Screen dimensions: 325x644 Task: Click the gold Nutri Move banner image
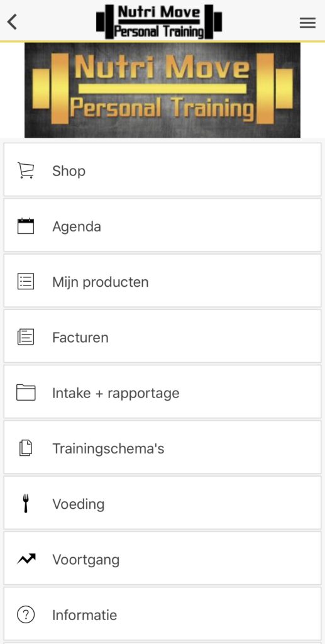(162, 90)
